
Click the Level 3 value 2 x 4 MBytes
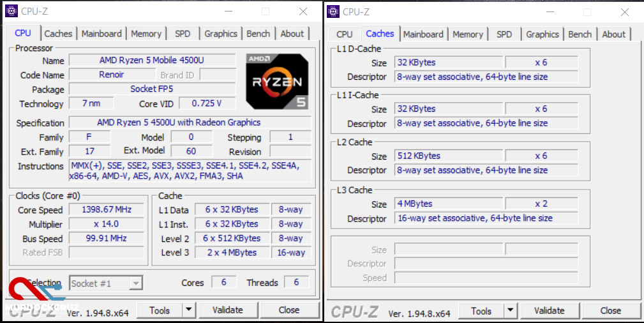pyautogui.click(x=232, y=253)
